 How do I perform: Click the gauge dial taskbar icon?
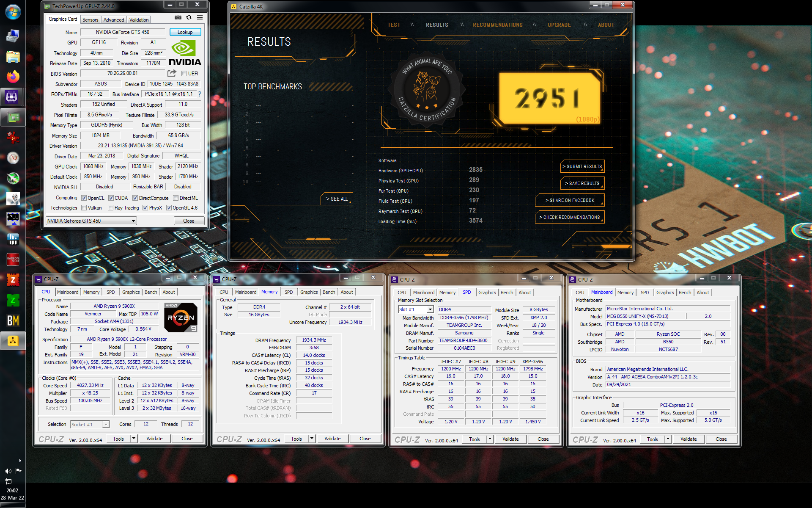point(13,157)
